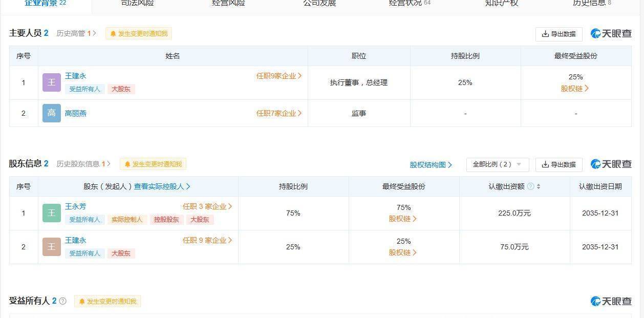Click the question mark icon beside 受益所有人
This screenshot has height=318, width=644.
click(63, 301)
